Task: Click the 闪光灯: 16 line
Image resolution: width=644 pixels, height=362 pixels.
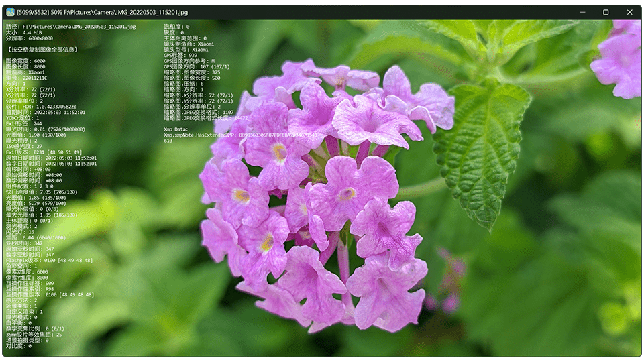Action: point(19,232)
